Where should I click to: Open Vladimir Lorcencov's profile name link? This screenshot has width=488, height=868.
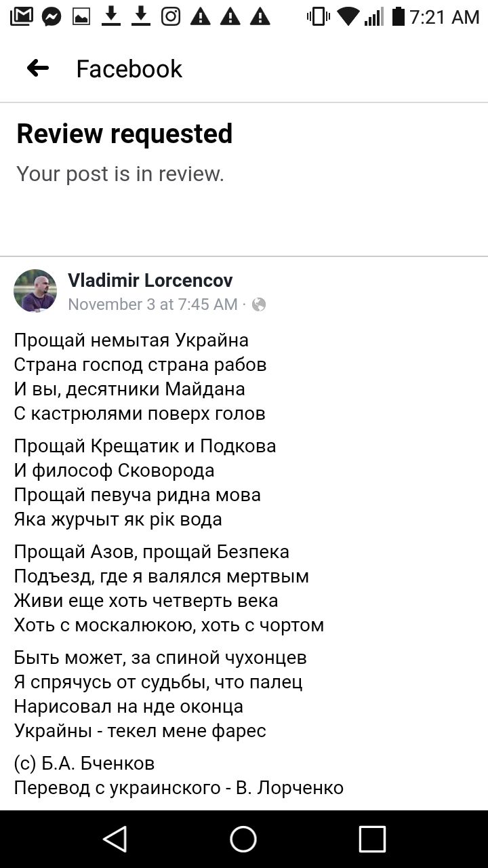(150, 280)
